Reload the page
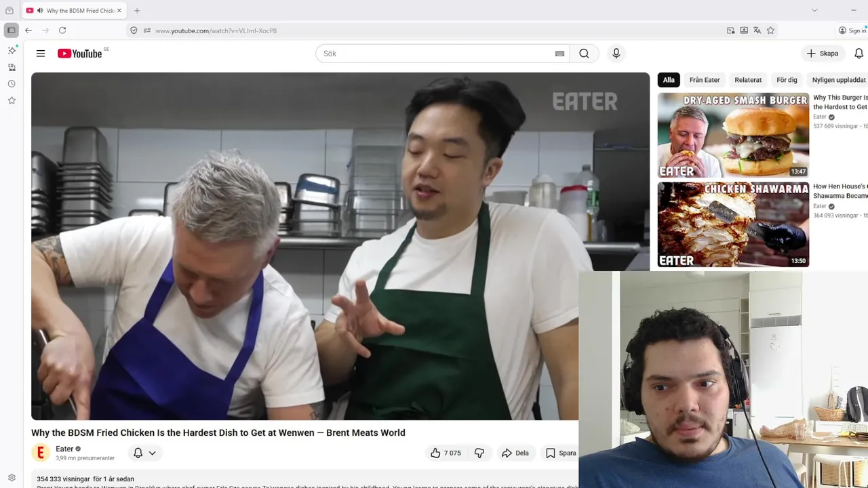Image resolution: width=868 pixels, height=488 pixels. click(x=62, y=30)
